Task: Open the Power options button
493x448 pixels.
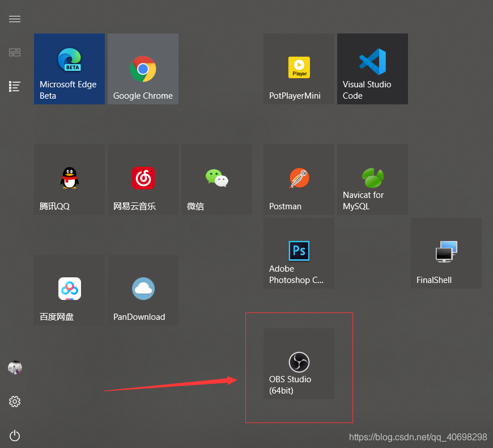Action: (15, 436)
